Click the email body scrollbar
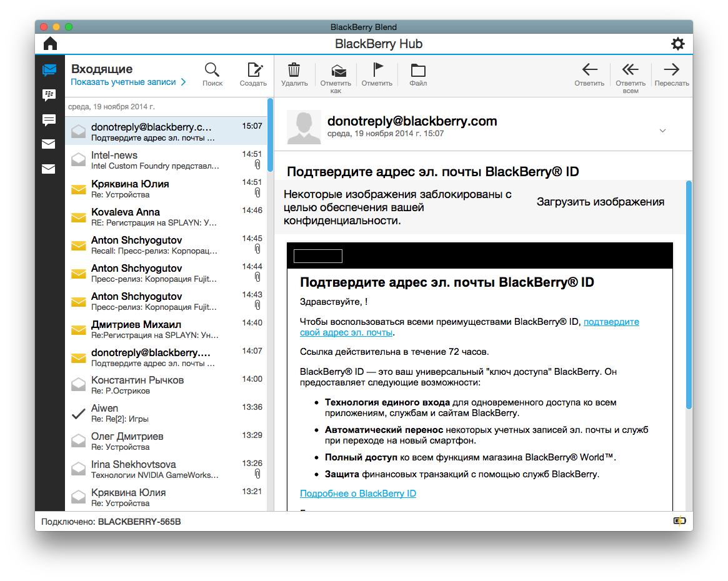728x581 pixels. [689, 295]
